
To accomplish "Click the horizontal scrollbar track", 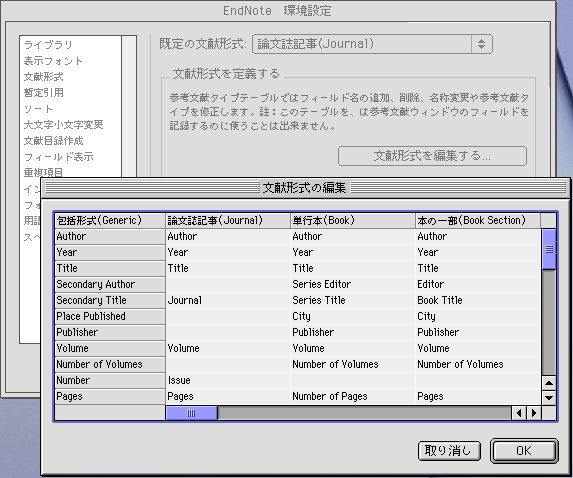I will click(364, 413).
